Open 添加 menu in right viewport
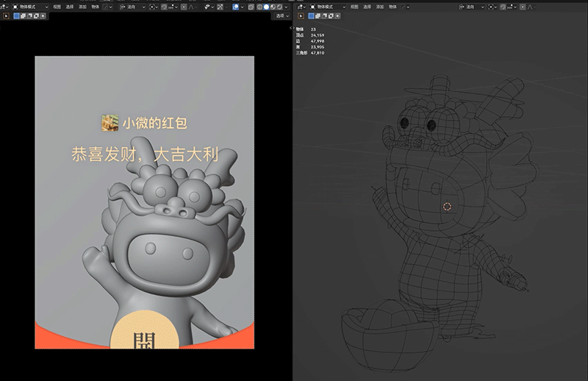Screen dimensions: 588x381 click(380, 7)
